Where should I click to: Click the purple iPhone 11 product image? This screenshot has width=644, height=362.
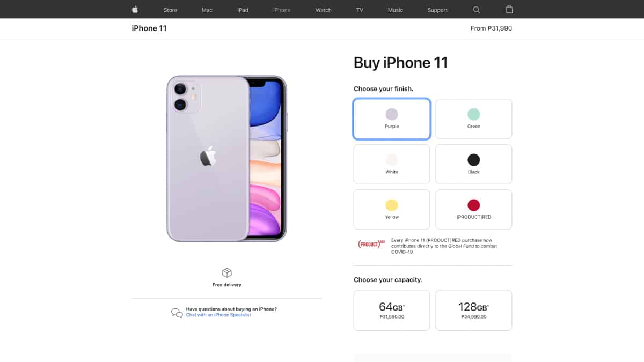click(x=226, y=159)
